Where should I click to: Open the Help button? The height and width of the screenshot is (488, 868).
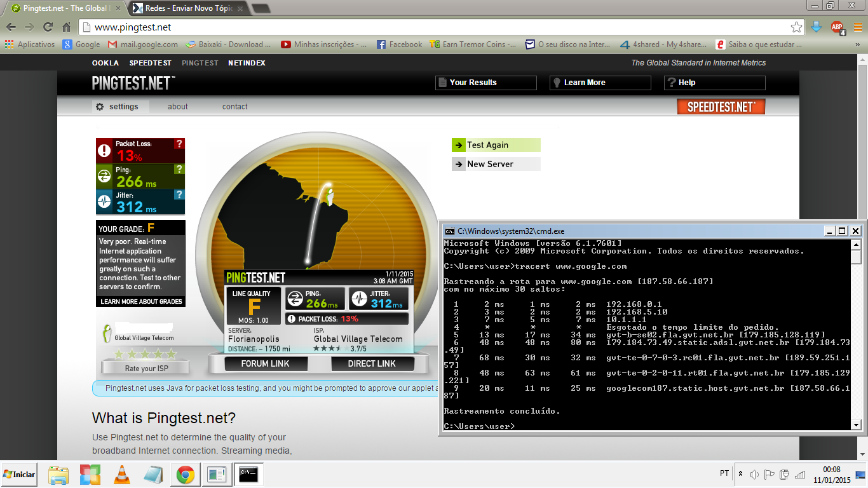click(715, 83)
